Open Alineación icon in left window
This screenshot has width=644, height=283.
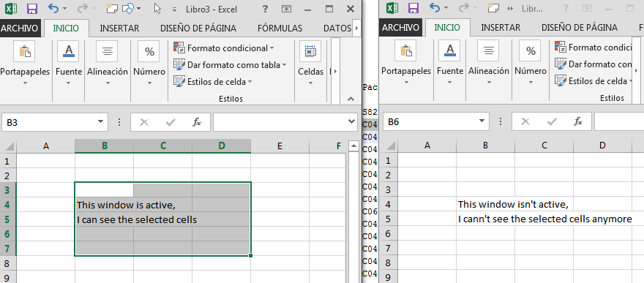[107, 51]
